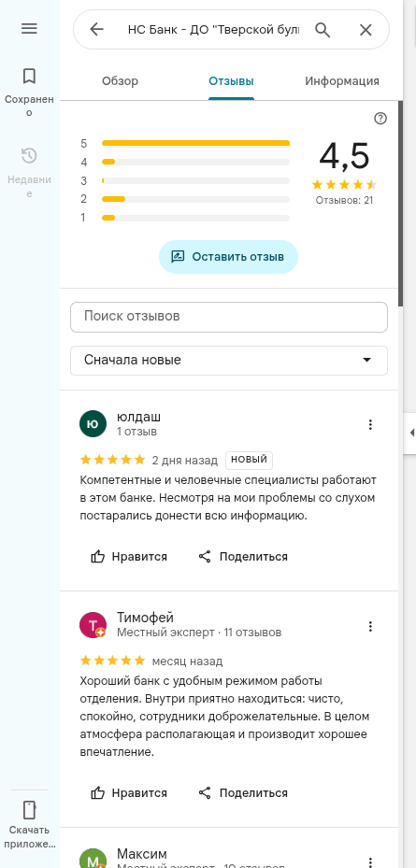Click the magnifier search icon
416x868 pixels.
(x=323, y=29)
